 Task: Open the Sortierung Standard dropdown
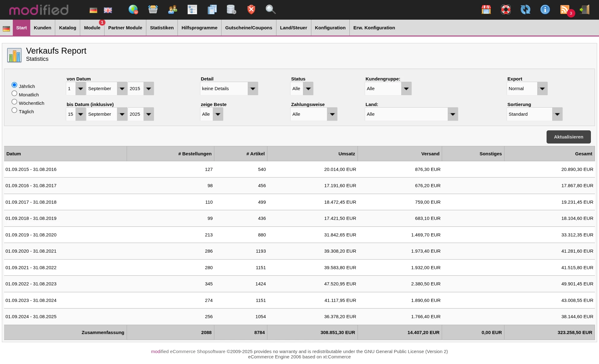[x=534, y=114]
